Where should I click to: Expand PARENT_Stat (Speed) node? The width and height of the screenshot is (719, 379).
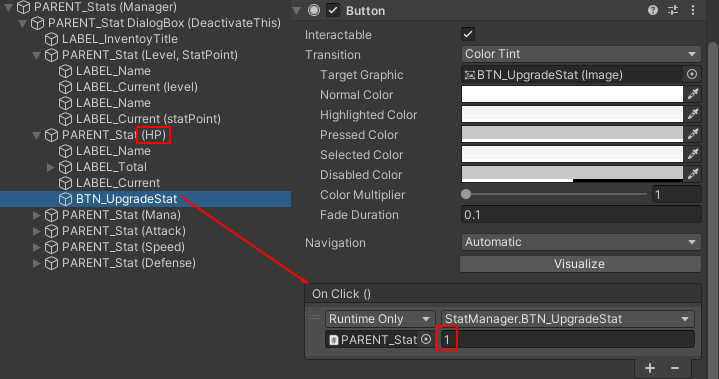(x=37, y=247)
